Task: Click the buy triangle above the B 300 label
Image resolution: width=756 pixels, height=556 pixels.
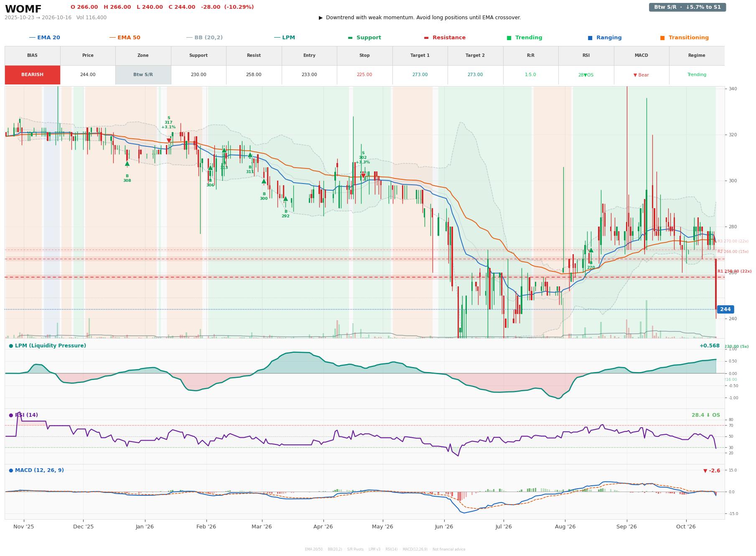Action: pyautogui.click(x=264, y=181)
